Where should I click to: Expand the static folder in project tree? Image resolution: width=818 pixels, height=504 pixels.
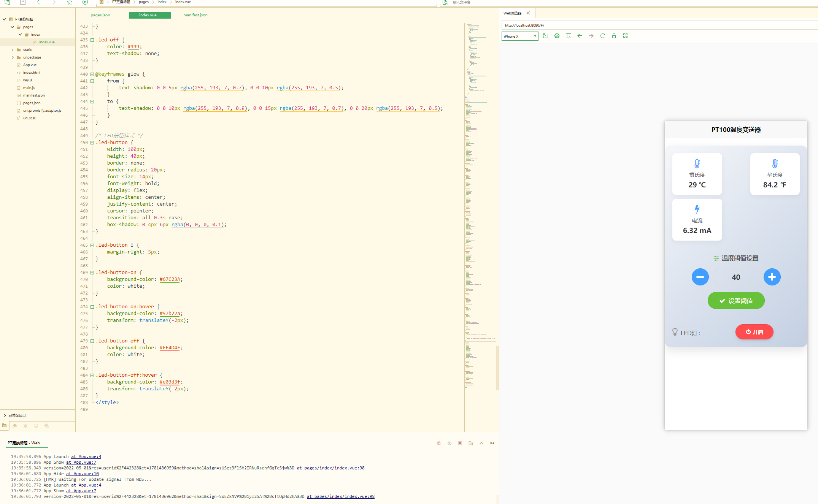coord(13,50)
